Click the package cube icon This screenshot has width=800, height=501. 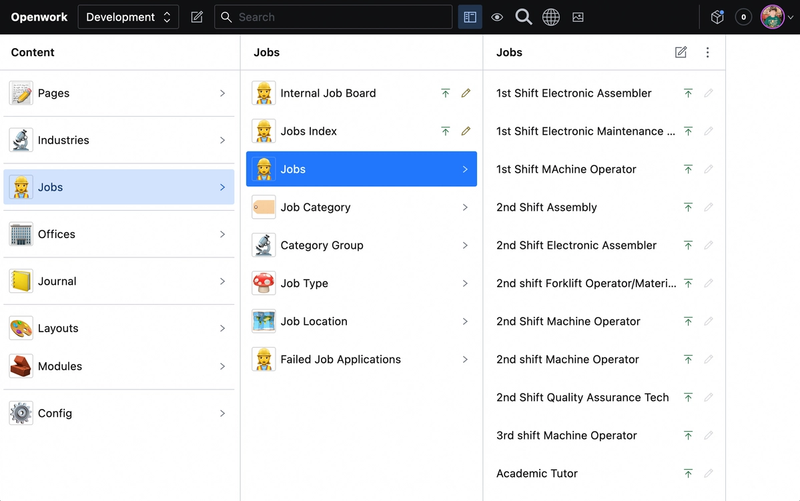pos(716,17)
